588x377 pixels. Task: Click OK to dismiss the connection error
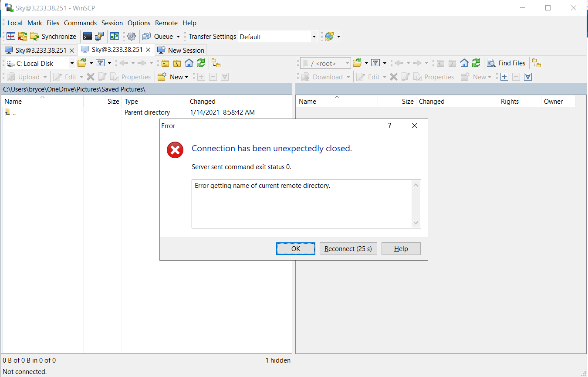coord(296,248)
